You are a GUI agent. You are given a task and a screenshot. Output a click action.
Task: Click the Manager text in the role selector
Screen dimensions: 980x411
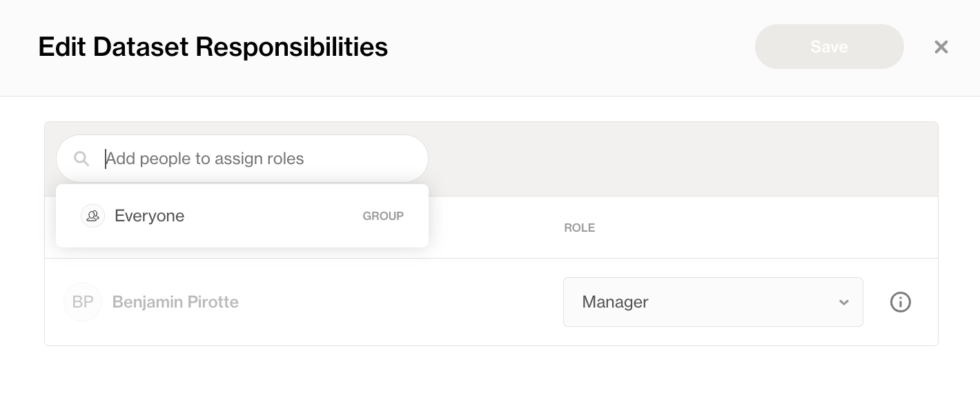click(x=616, y=302)
